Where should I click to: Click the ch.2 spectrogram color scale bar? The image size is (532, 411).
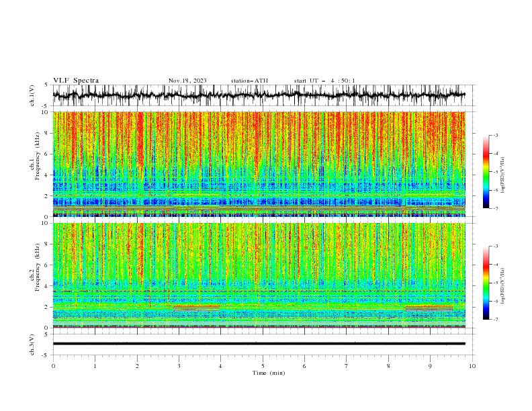486,283
